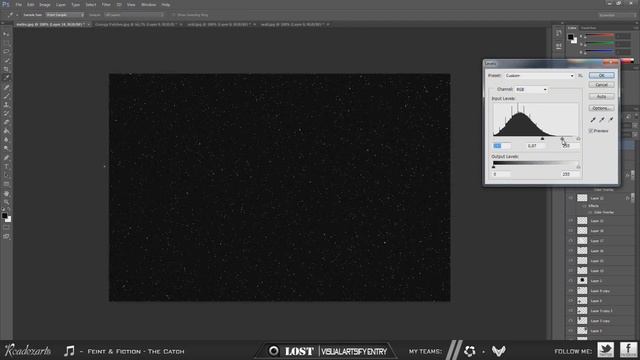Viewport: 640px width, 360px height.
Task: Select the Zoom tool
Action: click(6, 202)
